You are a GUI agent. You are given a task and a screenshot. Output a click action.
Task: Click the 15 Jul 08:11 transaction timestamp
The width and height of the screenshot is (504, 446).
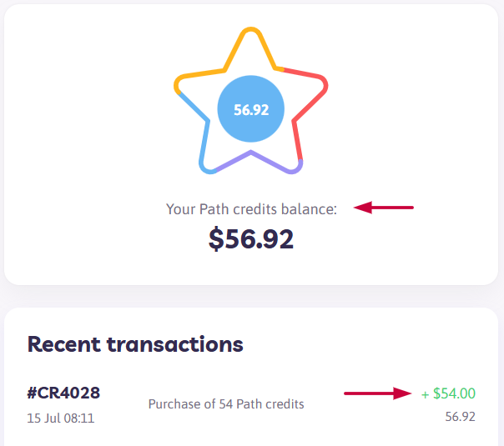[61, 418]
